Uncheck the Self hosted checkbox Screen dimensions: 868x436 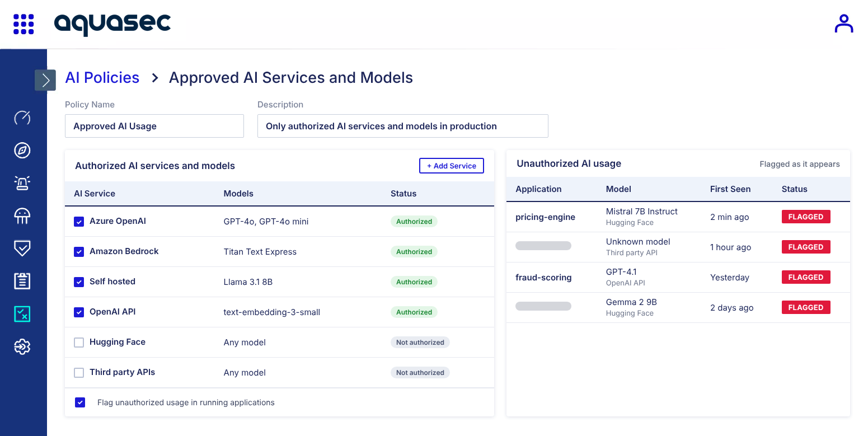click(x=79, y=282)
